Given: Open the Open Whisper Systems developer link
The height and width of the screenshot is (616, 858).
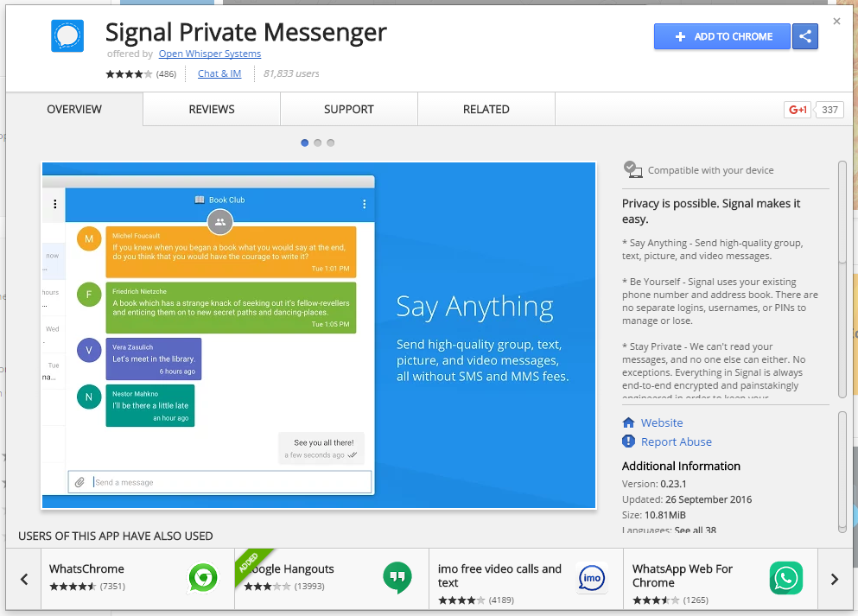Looking at the screenshot, I should (x=209, y=53).
